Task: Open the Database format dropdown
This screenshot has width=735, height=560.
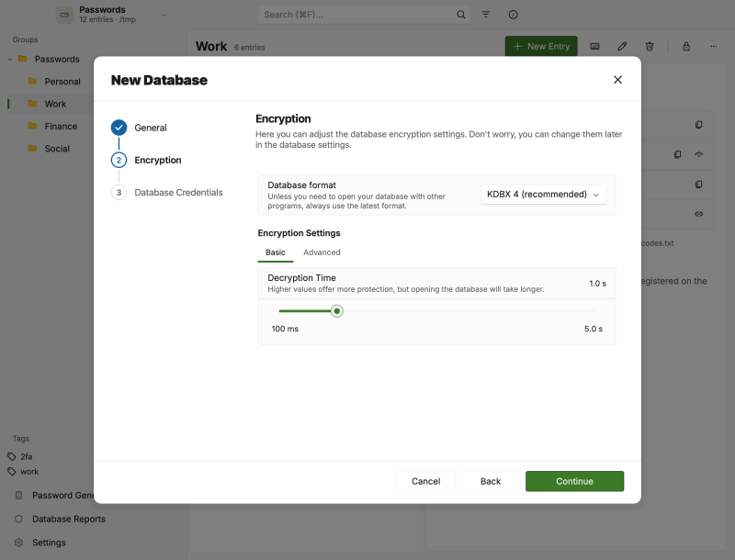Action: (543, 195)
